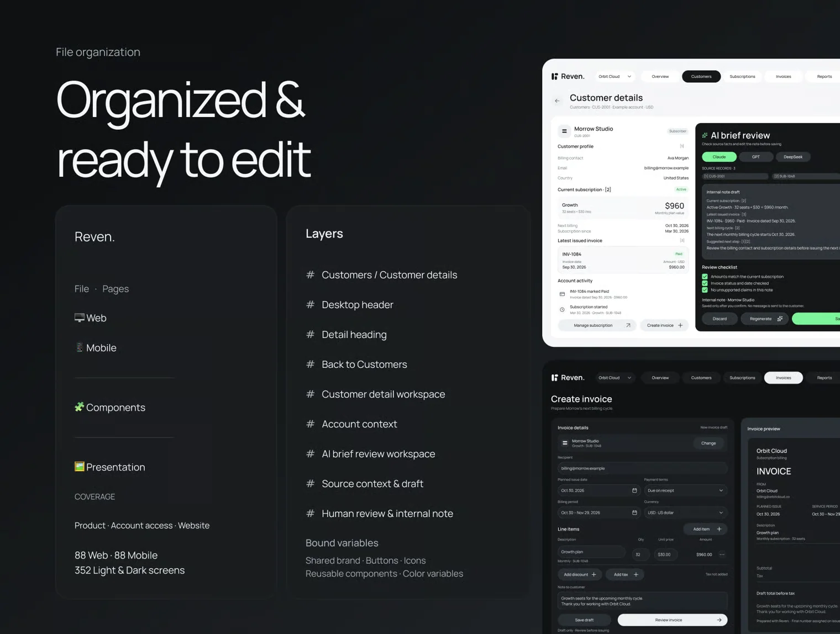Click the Discard button in AI brief review
Image resolution: width=840 pixels, height=634 pixels.
click(720, 319)
